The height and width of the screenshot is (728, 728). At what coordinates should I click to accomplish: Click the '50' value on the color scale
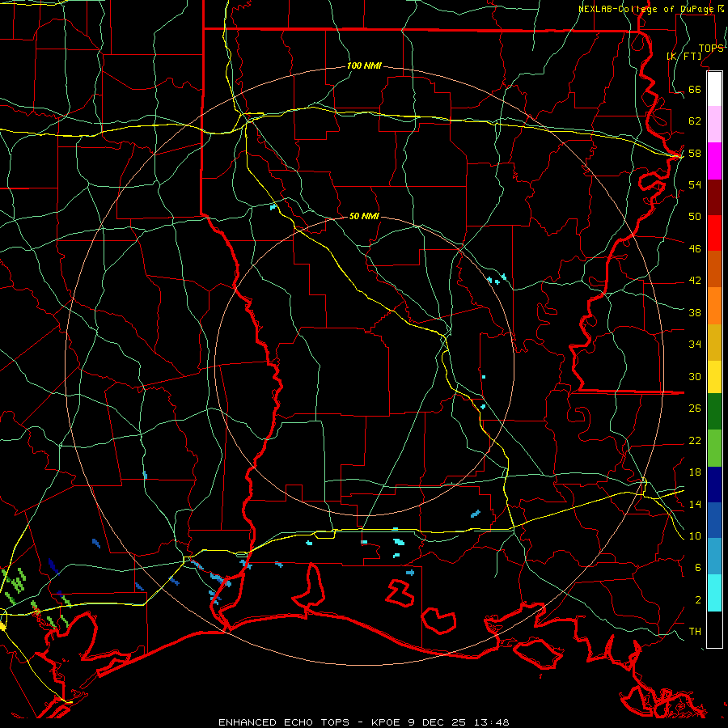point(695,216)
